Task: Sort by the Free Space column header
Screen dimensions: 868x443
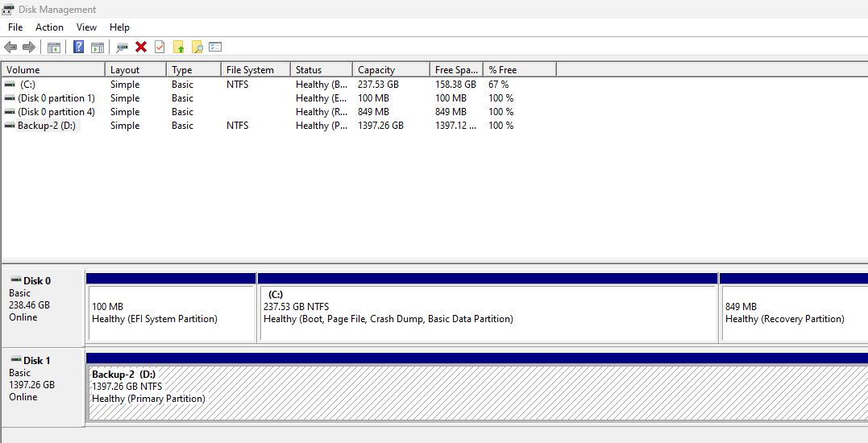Action: 457,70
